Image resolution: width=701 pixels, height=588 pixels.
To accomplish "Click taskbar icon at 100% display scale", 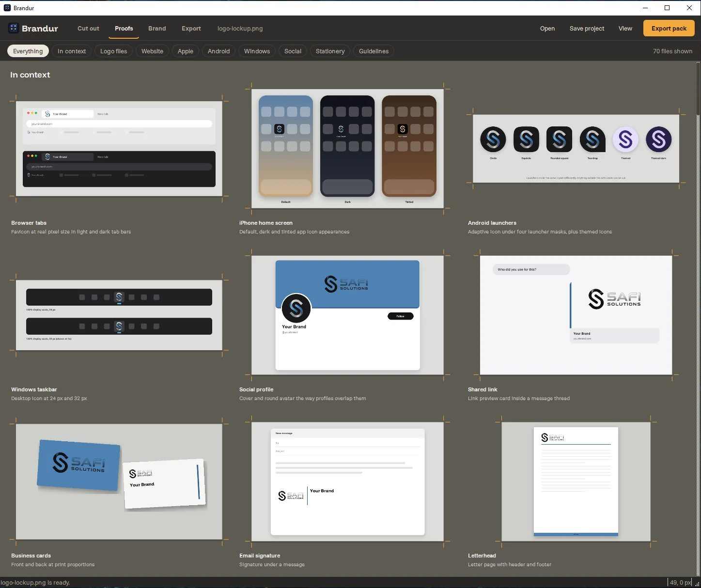I will (x=119, y=297).
